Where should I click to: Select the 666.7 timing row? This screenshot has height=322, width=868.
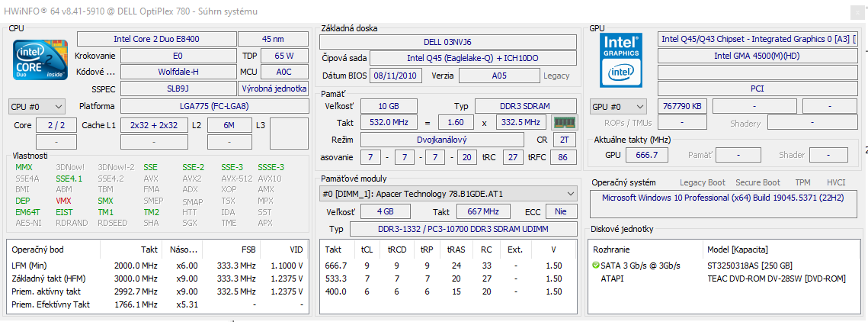[448, 265]
